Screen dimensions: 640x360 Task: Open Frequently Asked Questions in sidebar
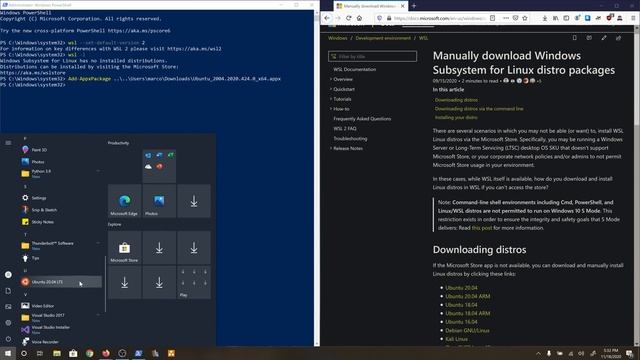pyautogui.click(x=362, y=118)
